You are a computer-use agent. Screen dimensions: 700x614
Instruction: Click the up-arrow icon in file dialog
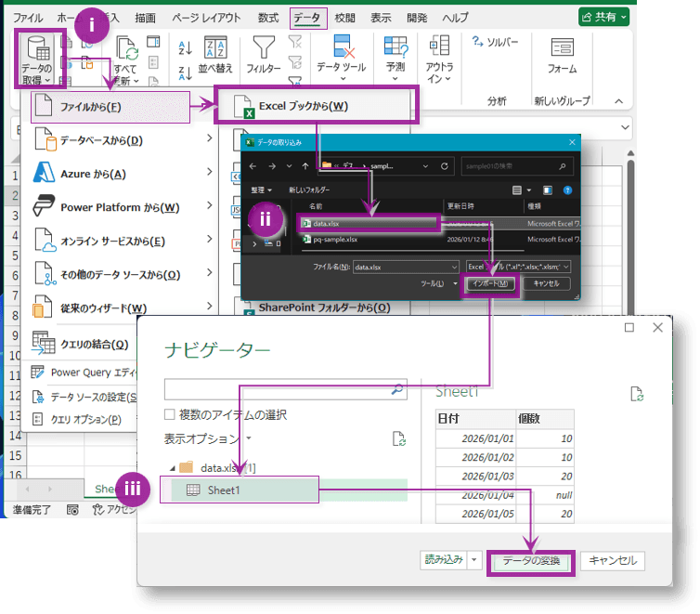tap(305, 166)
